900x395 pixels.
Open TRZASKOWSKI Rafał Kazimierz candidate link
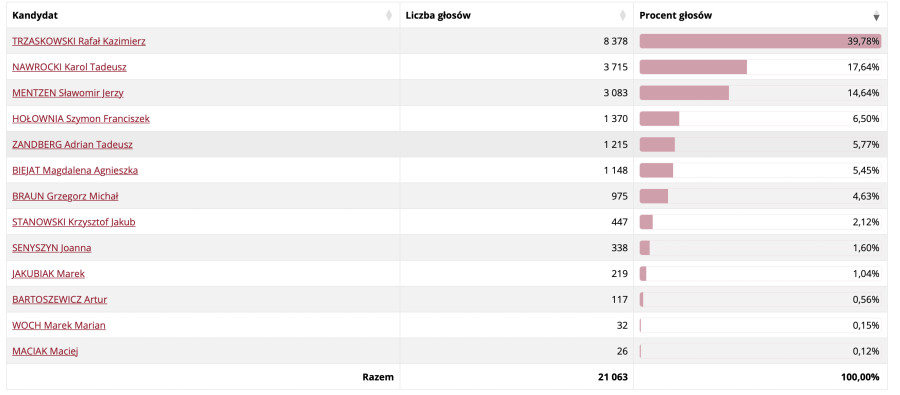click(x=79, y=41)
